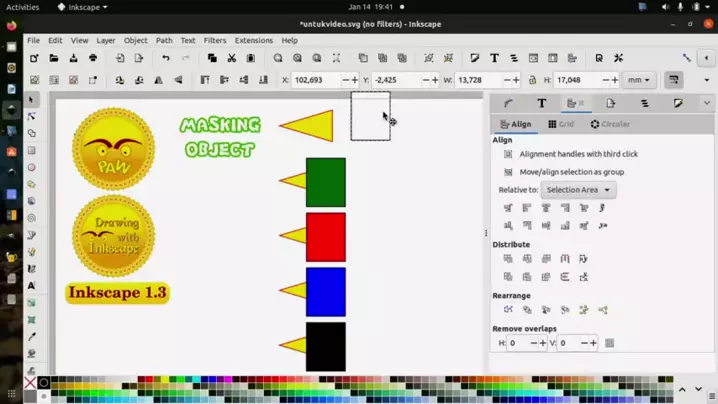This screenshot has width=718, height=404.
Task: Toggle Alignment handles with third click
Action: click(508, 154)
